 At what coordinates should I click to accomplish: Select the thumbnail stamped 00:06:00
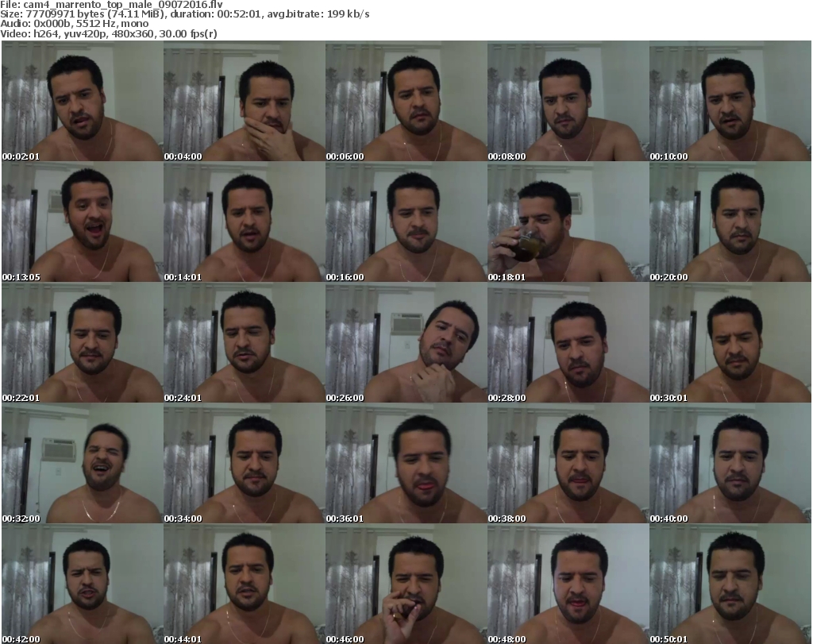click(406, 101)
